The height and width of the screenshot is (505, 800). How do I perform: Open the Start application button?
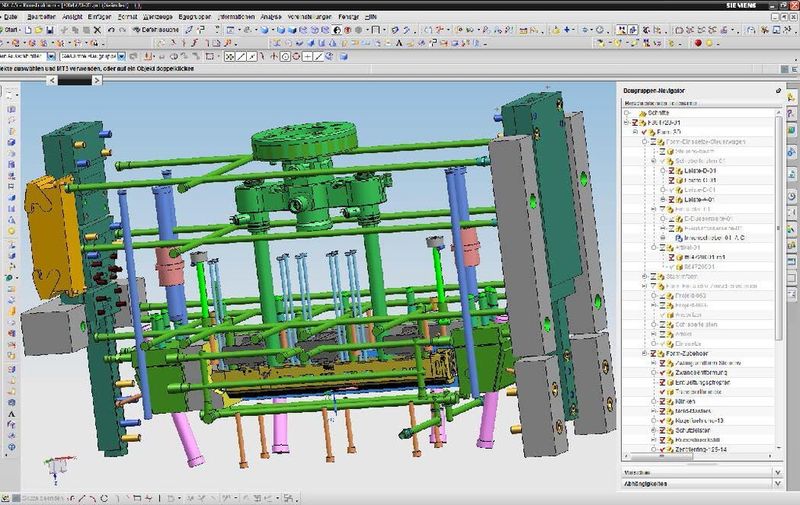click(14, 31)
